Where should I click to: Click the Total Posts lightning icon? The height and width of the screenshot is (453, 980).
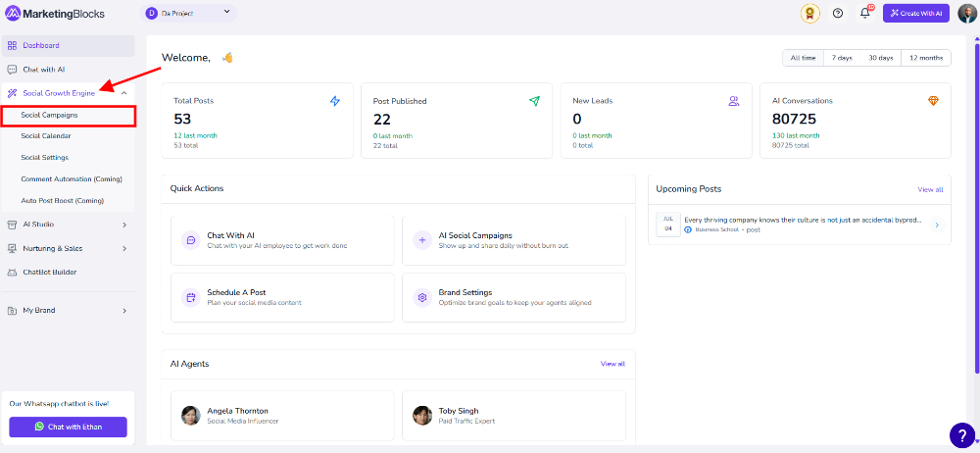pyautogui.click(x=335, y=101)
